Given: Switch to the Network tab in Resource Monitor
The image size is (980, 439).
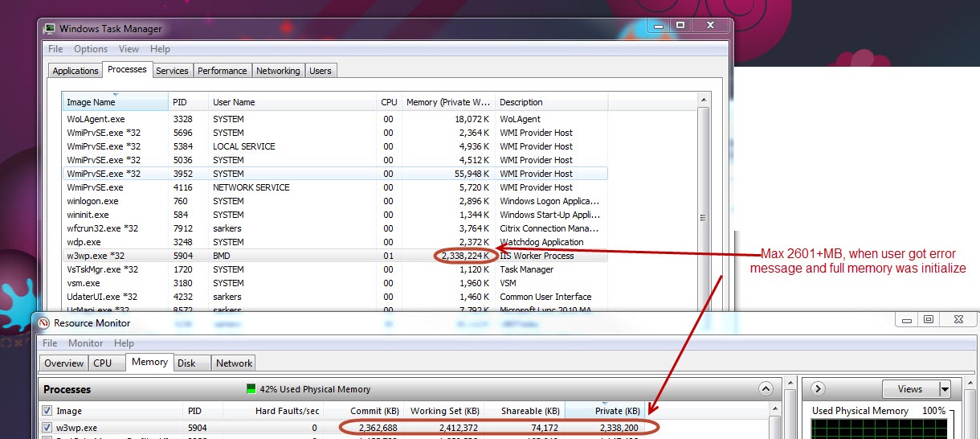Looking at the screenshot, I should 235,363.
